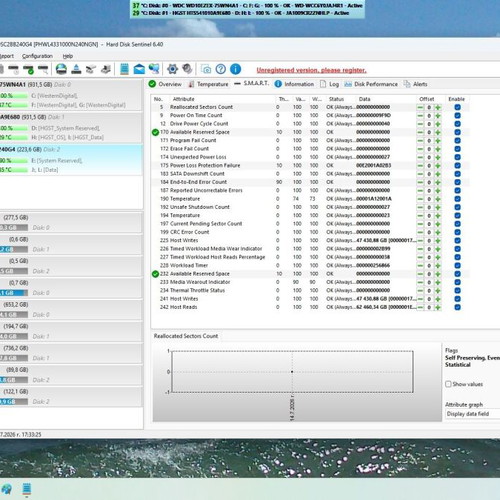Screen dimensions: 500x500
Task: Toggle Enable checkbox for 242 Host Reads
Action: [457, 307]
